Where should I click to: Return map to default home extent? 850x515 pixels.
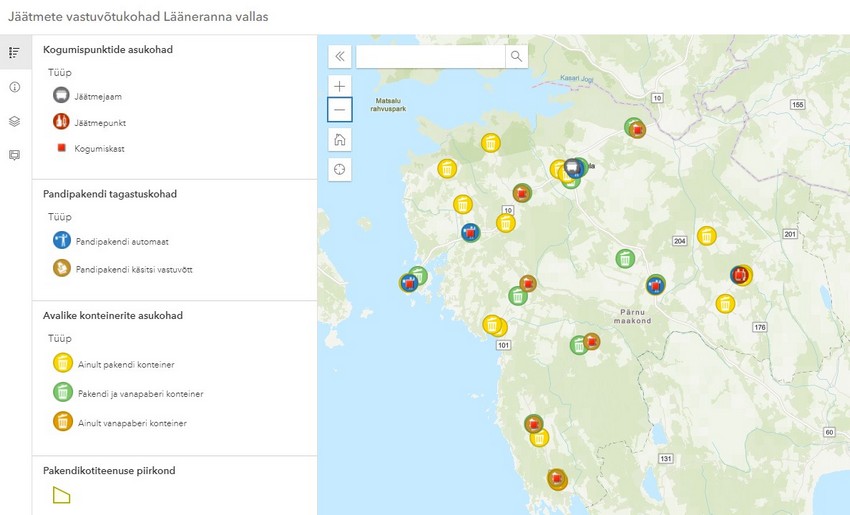click(340, 140)
